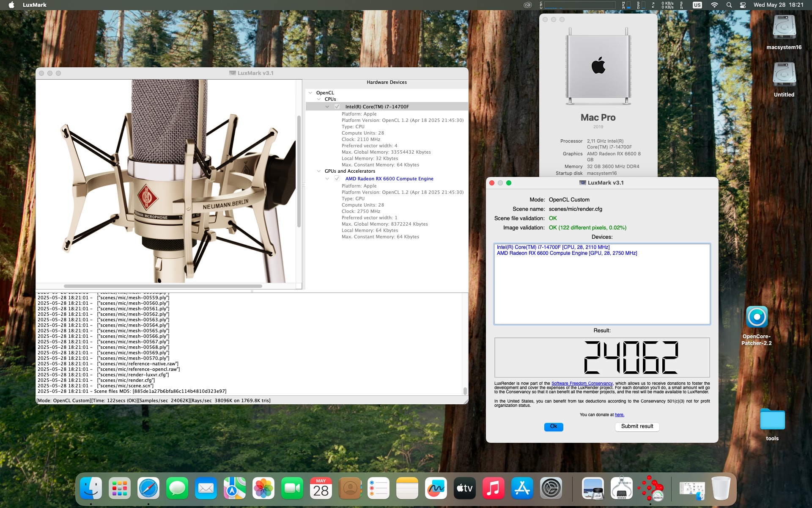Image resolution: width=812 pixels, height=508 pixels.
Task: Open Spotlight search in menu bar
Action: [x=729, y=5]
